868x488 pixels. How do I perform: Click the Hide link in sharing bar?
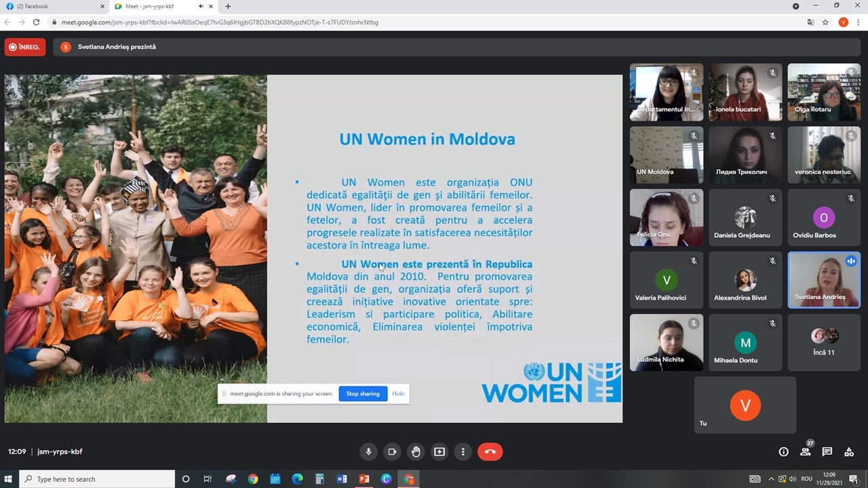point(398,394)
